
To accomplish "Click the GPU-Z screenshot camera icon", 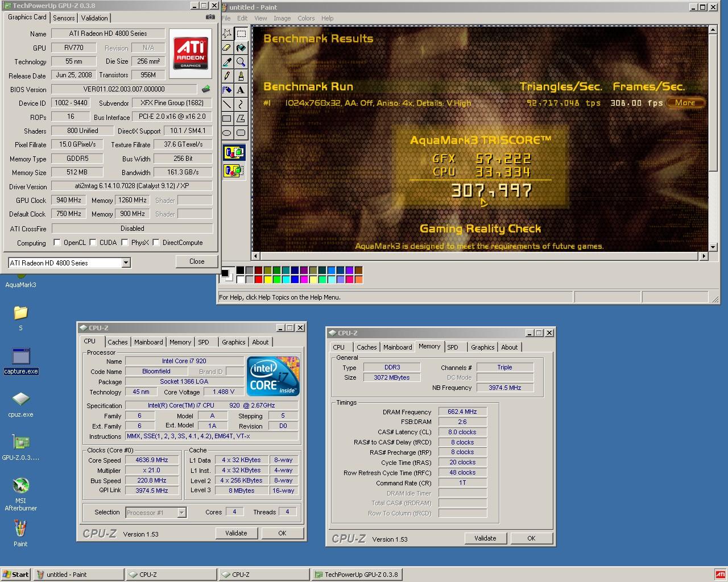I will click(210, 17).
